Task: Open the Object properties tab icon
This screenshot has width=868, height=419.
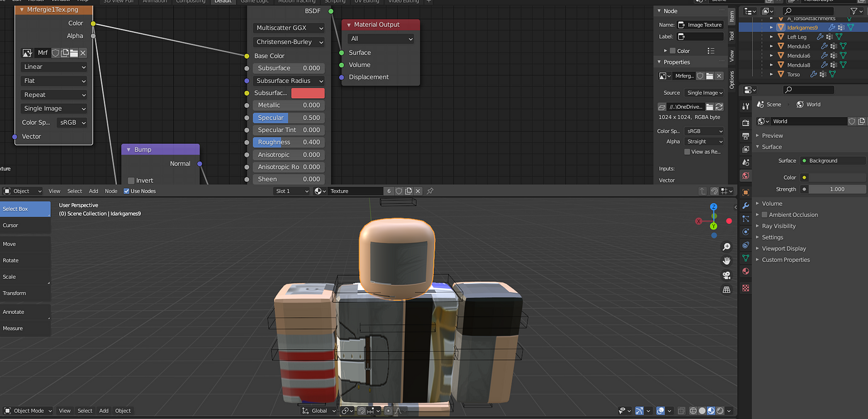Action: (x=745, y=192)
